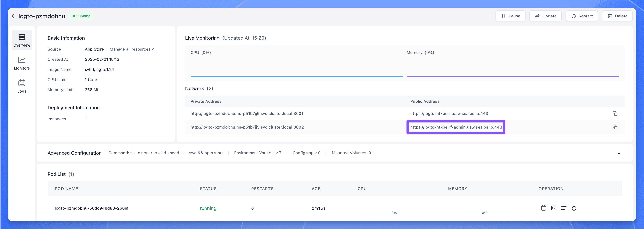Open Logs from the sidebar
Image resolution: width=644 pixels, height=229 pixels.
click(x=22, y=86)
